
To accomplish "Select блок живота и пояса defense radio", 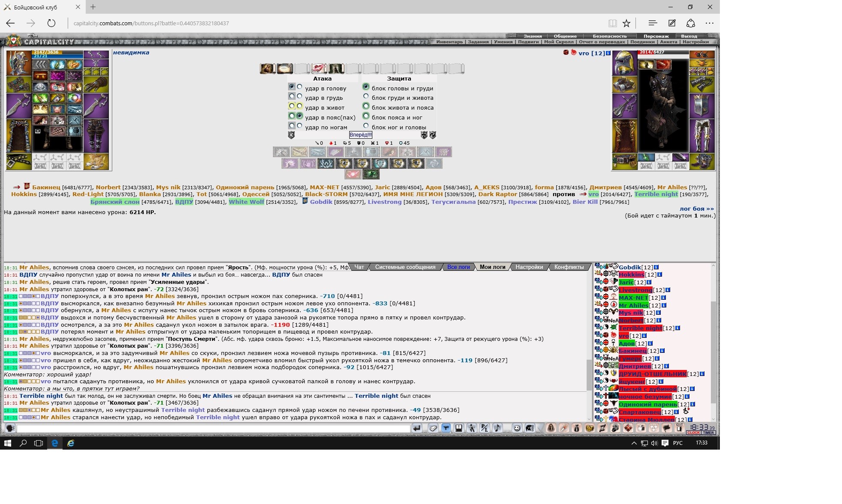I will coord(366,106).
